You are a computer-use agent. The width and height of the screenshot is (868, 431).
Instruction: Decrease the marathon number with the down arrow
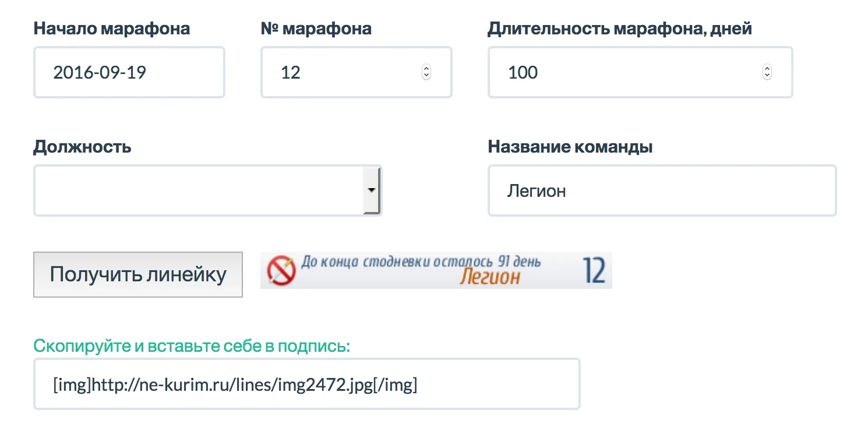[426, 76]
